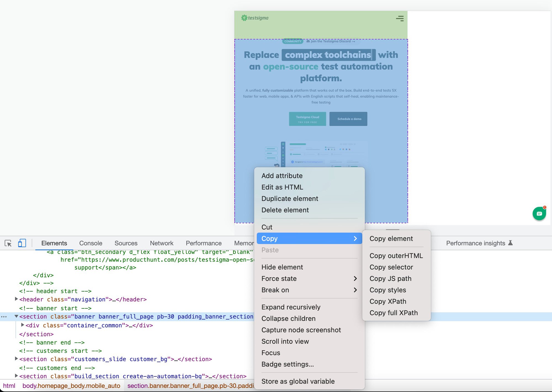Select Add attribute in context menu

tap(309, 176)
